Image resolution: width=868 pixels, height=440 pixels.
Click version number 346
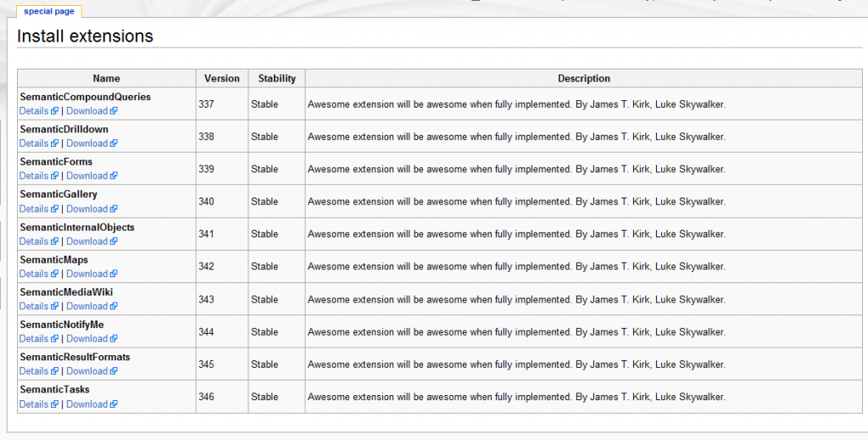click(207, 397)
